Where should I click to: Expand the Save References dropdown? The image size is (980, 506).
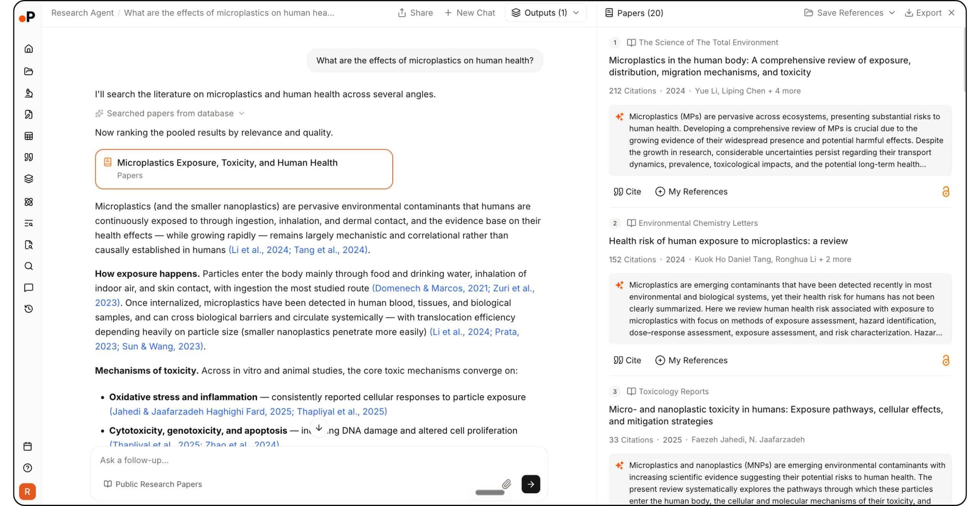point(849,13)
